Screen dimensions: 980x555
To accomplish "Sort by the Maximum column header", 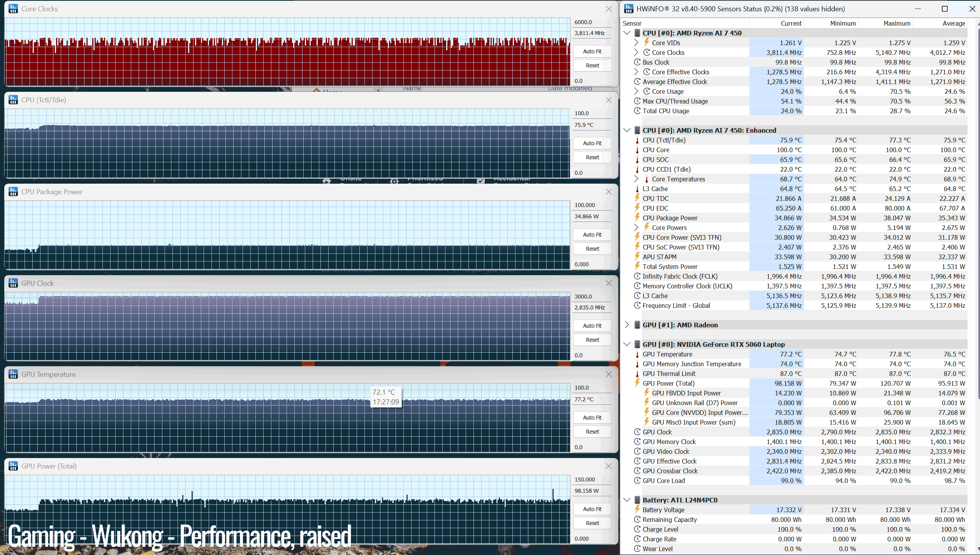I will click(897, 23).
